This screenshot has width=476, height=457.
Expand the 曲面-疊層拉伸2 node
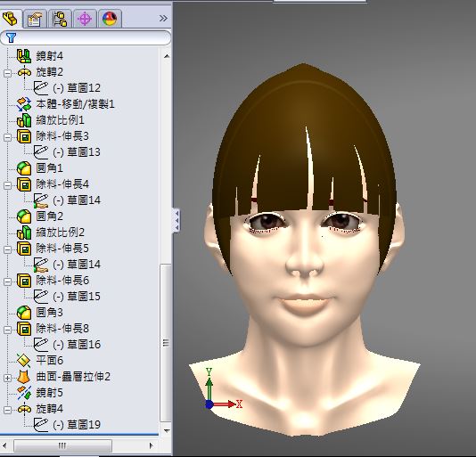(8, 378)
